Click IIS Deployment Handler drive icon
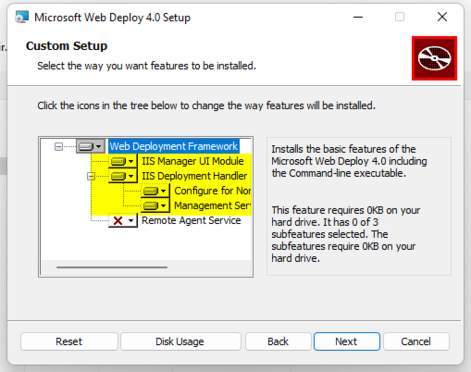The image size is (471, 372). point(118,176)
